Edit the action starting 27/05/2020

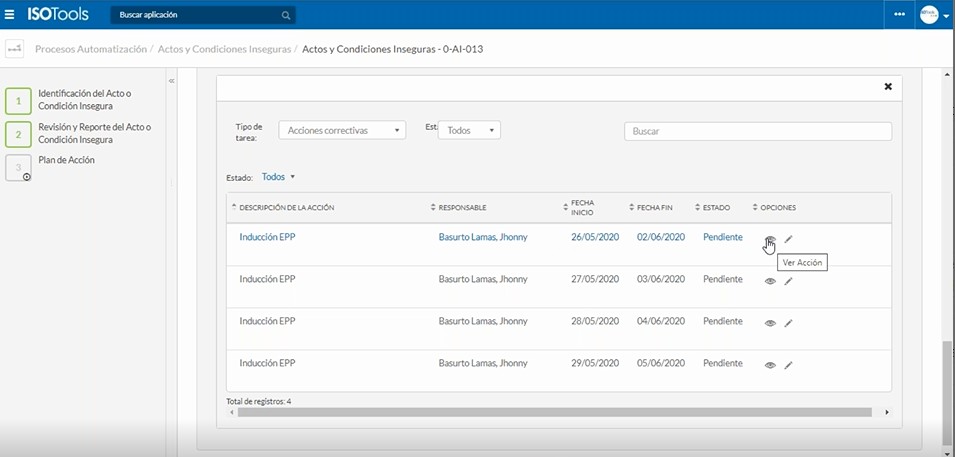point(788,282)
